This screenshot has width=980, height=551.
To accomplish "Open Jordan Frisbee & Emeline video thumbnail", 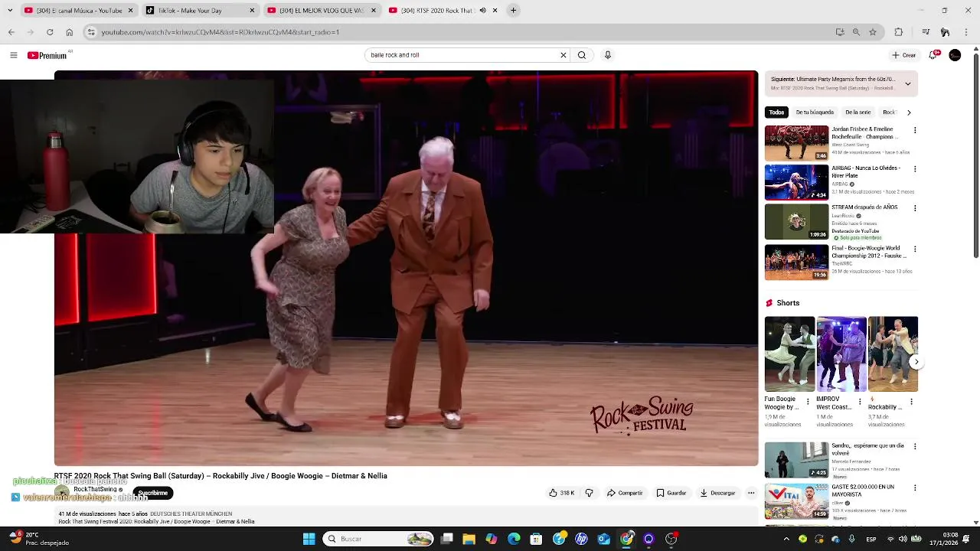I will pyautogui.click(x=796, y=143).
